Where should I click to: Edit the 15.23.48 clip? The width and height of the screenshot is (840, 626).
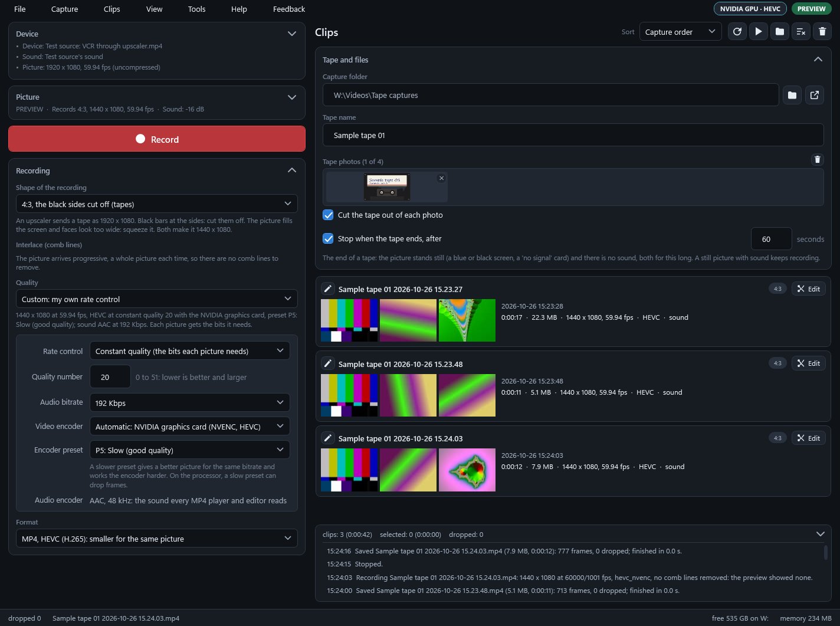tap(808, 363)
